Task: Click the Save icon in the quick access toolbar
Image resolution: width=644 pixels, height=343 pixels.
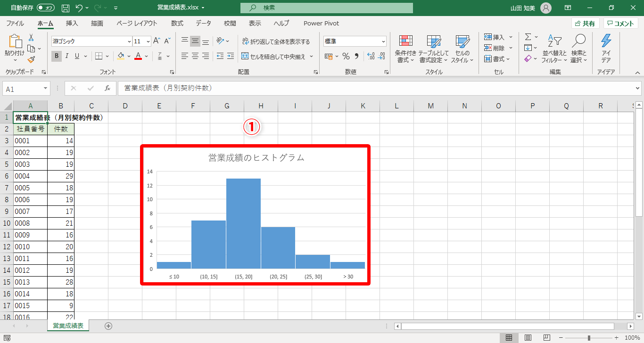Action: 66,8
